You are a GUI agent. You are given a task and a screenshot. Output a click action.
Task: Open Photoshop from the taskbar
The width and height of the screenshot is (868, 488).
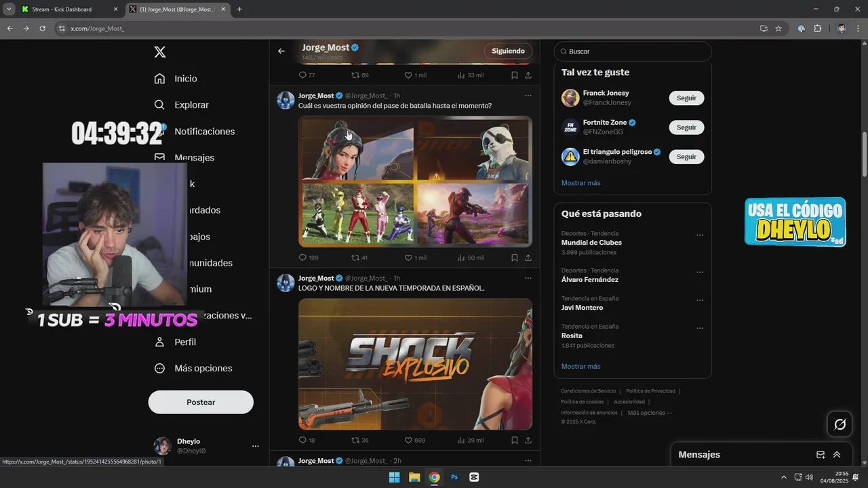coord(454,477)
